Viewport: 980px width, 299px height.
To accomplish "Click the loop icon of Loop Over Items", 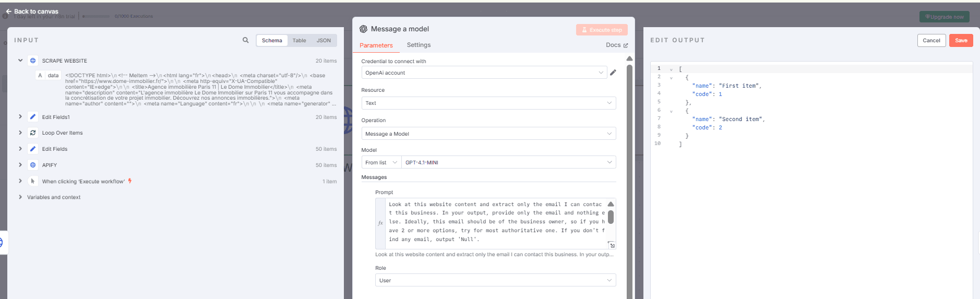I will pyautogui.click(x=33, y=133).
